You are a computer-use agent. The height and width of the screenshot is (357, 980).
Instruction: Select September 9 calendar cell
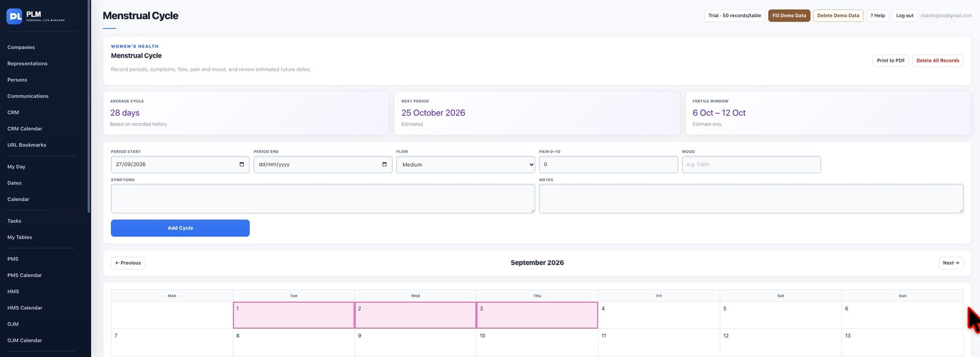tap(415, 342)
